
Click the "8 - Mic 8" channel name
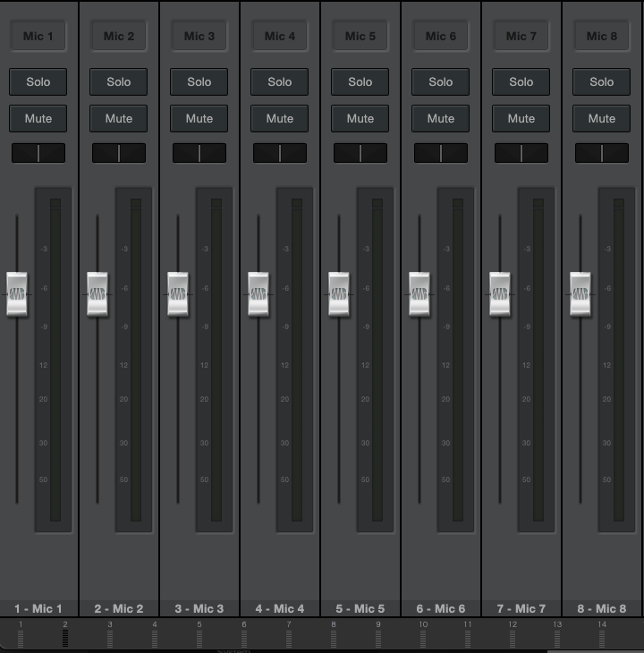pyautogui.click(x=602, y=608)
